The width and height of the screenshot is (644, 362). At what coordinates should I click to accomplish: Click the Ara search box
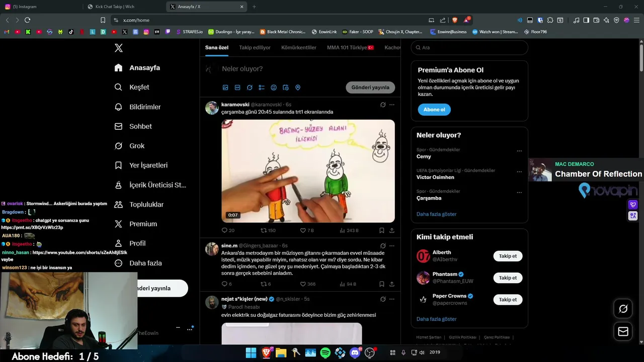coord(469,47)
